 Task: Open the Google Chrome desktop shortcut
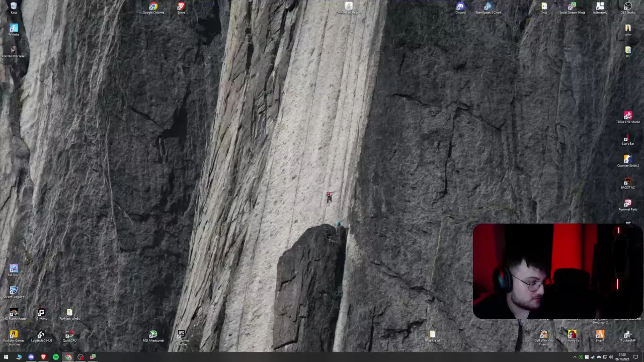pyautogui.click(x=153, y=8)
